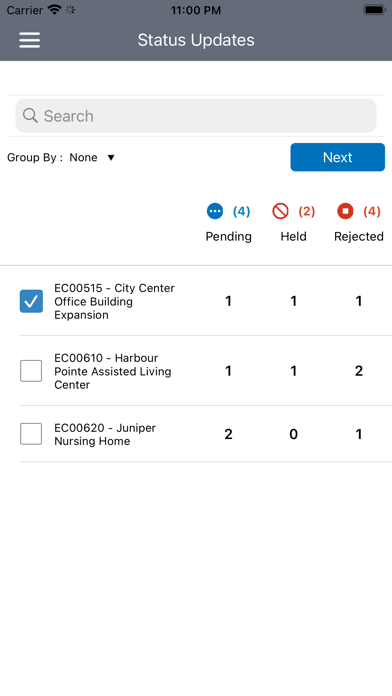Viewport: 392px width, 696px height.
Task: Open the hamburger menu
Action: pyautogui.click(x=30, y=40)
